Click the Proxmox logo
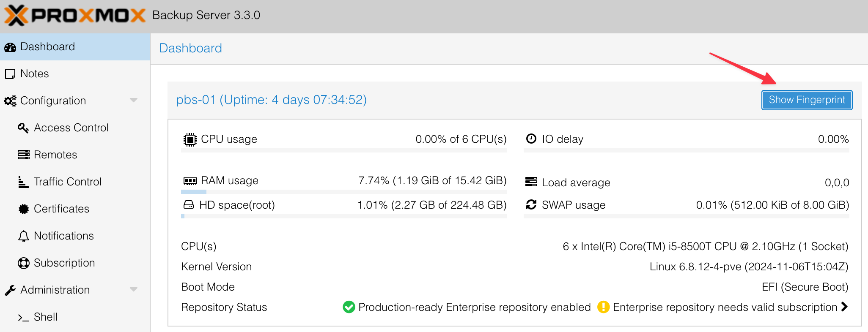 point(75,16)
